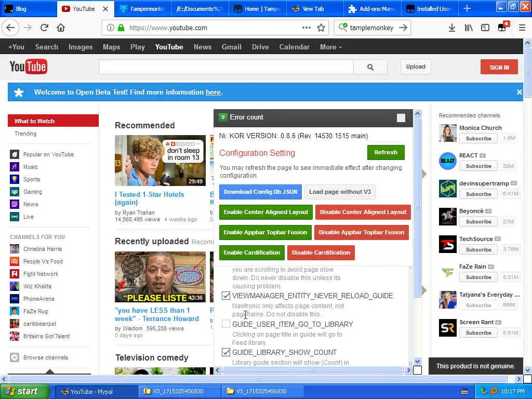
Task: Select Drive in the Google bar
Action: pyautogui.click(x=260, y=47)
